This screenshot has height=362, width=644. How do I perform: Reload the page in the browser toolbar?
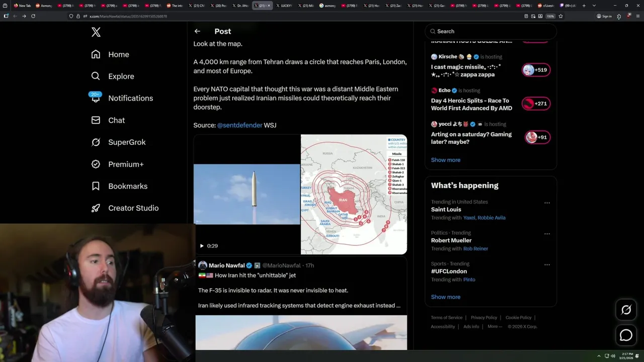click(33, 16)
